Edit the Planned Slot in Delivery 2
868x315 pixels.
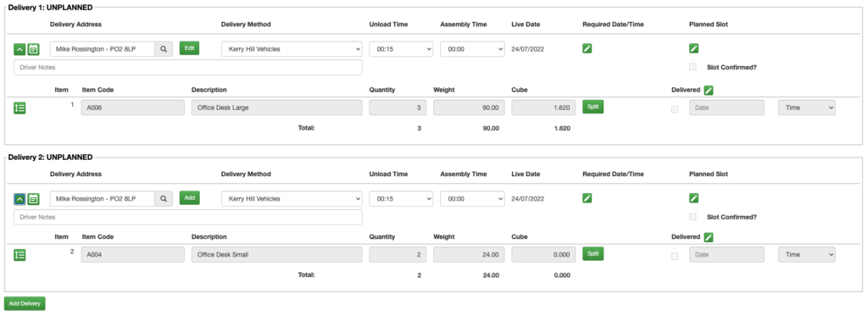click(693, 198)
